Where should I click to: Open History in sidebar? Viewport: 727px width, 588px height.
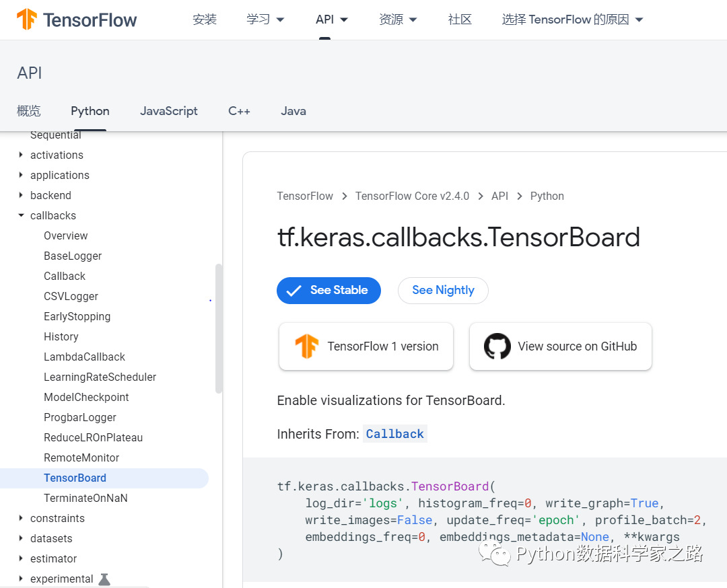[x=61, y=336]
